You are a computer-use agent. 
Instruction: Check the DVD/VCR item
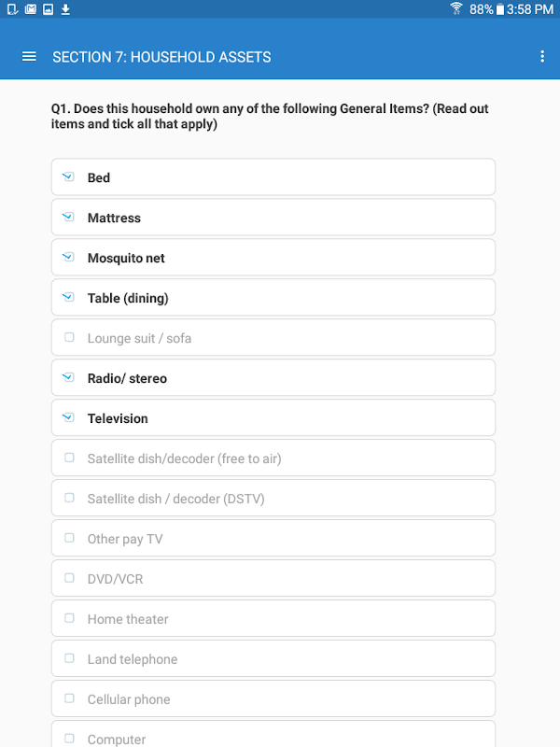69,579
